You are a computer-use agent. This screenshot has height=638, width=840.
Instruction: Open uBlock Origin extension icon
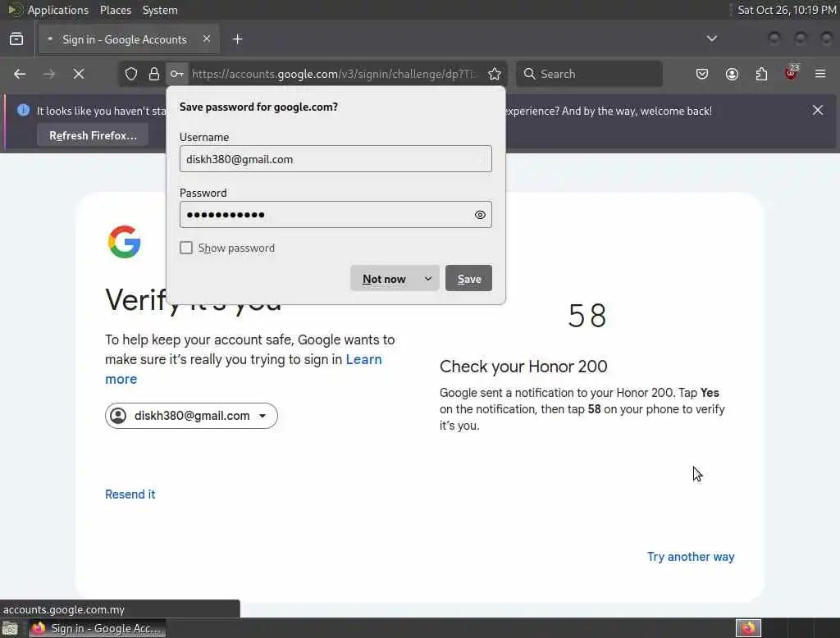pyautogui.click(x=792, y=73)
